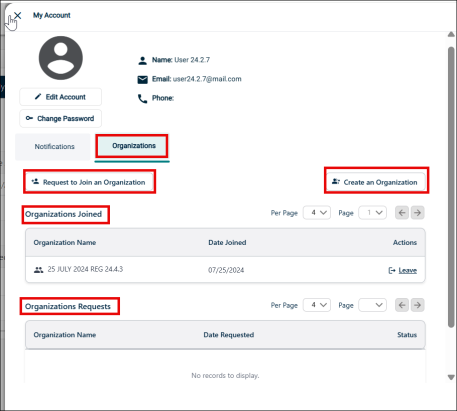Open Page dropdown for Organizations Requests
This screenshot has width=457, height=411.
click(x=372, y=305)
